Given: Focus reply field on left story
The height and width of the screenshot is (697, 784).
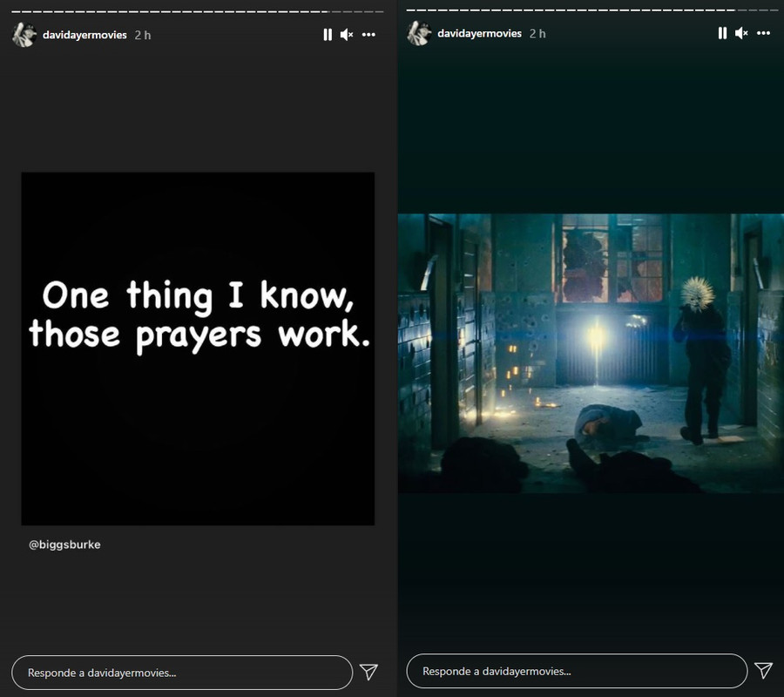Looking at the screenshot, I should [182, 673].
